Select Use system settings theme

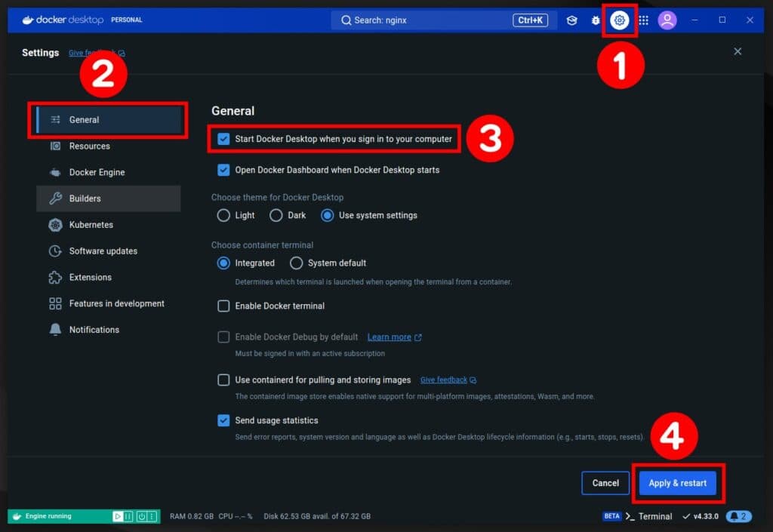click(x=327, y=215)
